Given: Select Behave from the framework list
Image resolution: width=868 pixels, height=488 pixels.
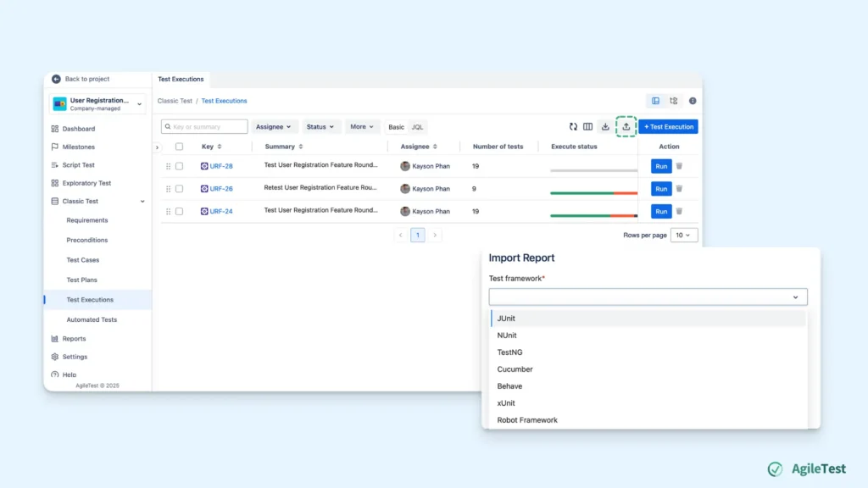Looking at the screenshot, I should pos(648,386).
